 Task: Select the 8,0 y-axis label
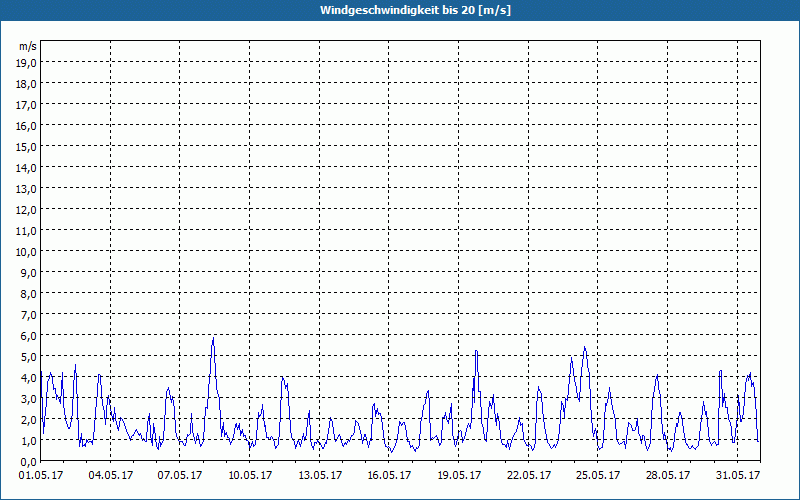30,293
